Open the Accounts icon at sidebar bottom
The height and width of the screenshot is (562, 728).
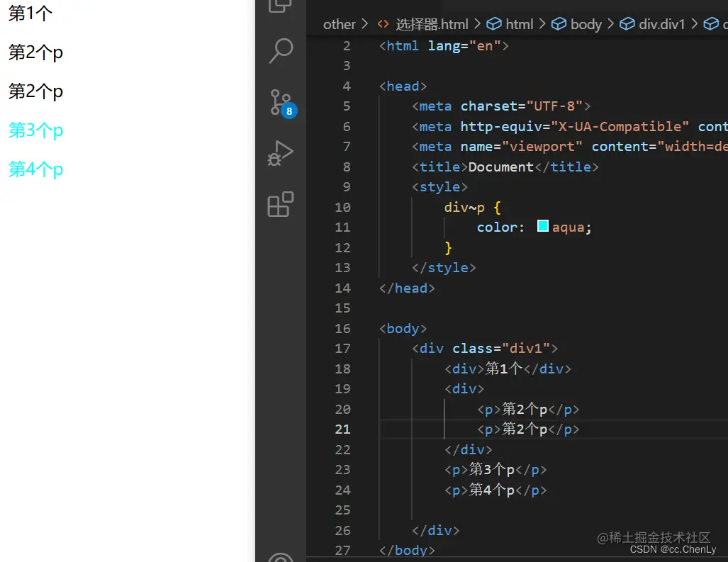[x=281, y=558]
